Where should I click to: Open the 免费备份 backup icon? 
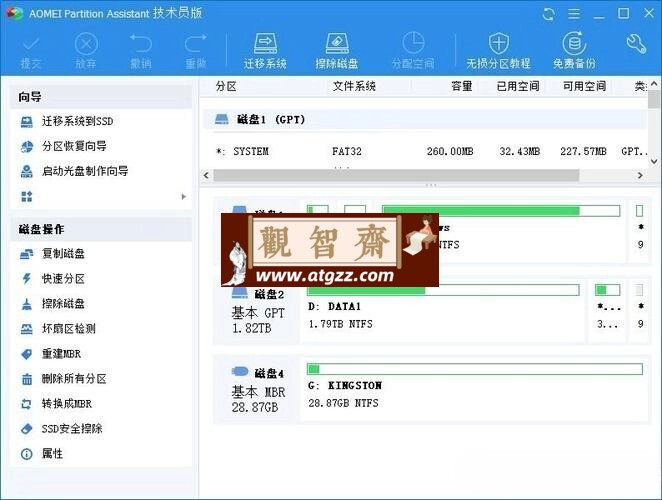tap(574, 43)
